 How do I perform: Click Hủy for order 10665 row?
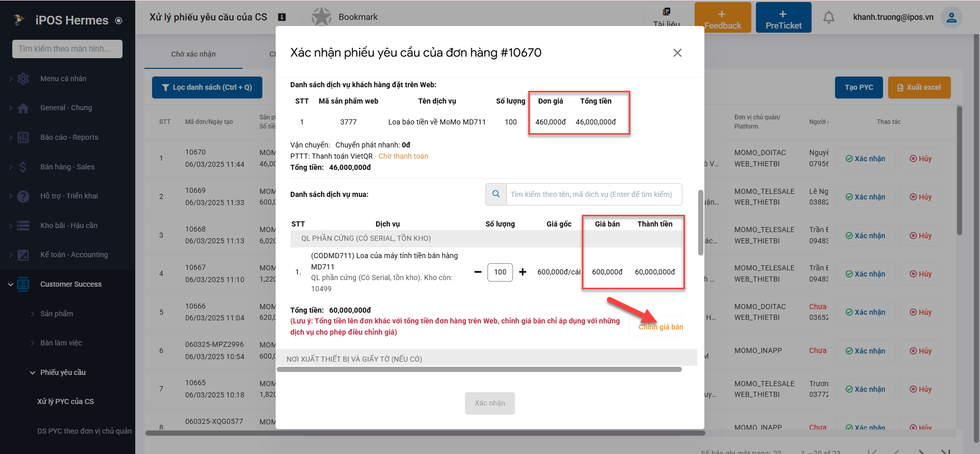[921, 390]
